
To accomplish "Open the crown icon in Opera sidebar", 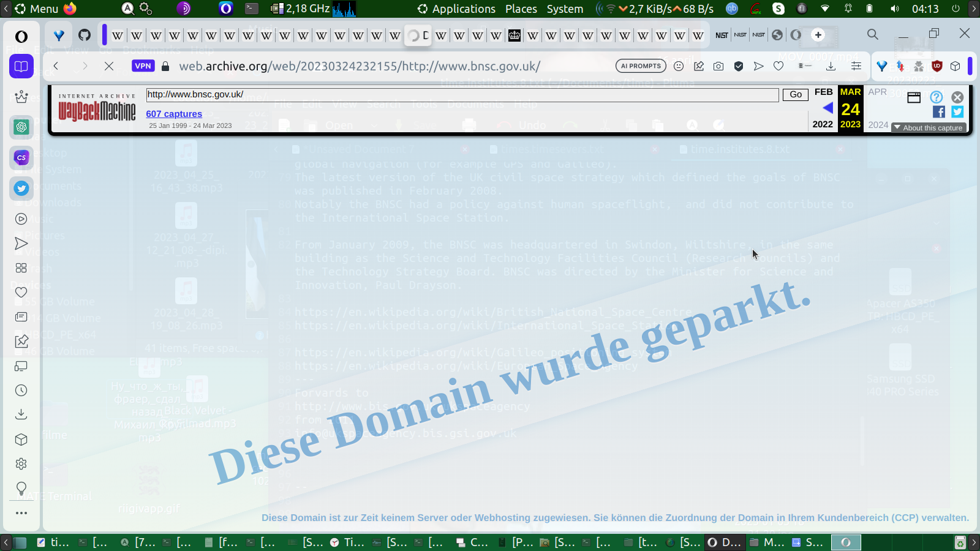I will click(21, 97).
